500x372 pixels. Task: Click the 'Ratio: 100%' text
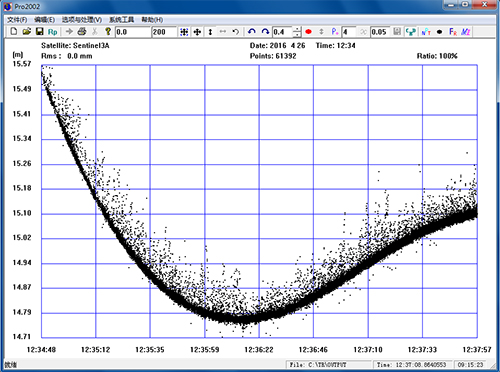click(437, 56)
